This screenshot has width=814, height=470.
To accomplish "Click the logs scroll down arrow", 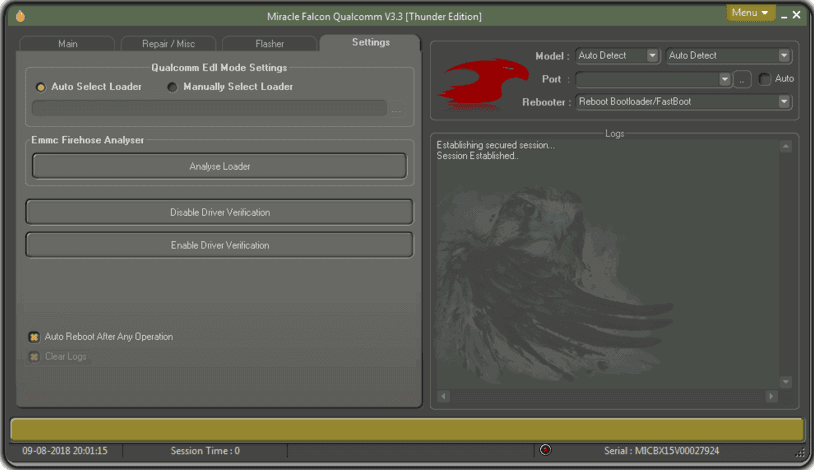I will click(x=785, y=382).
